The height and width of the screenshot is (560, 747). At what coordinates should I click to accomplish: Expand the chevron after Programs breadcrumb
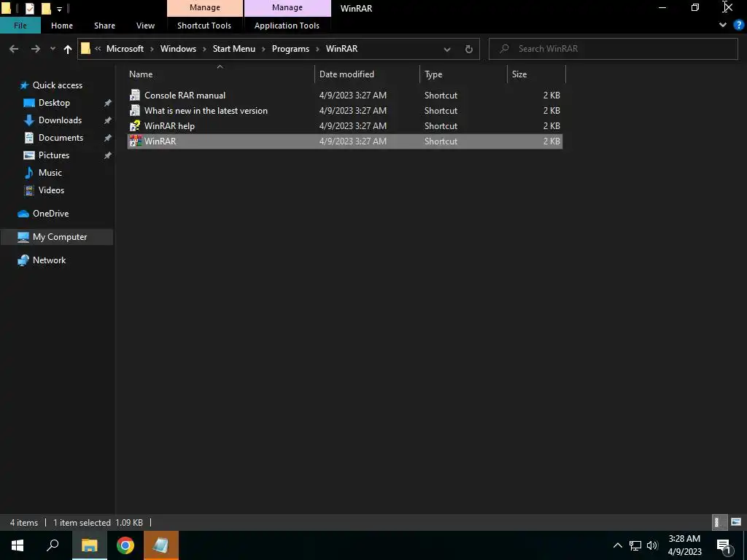point(318,49)
